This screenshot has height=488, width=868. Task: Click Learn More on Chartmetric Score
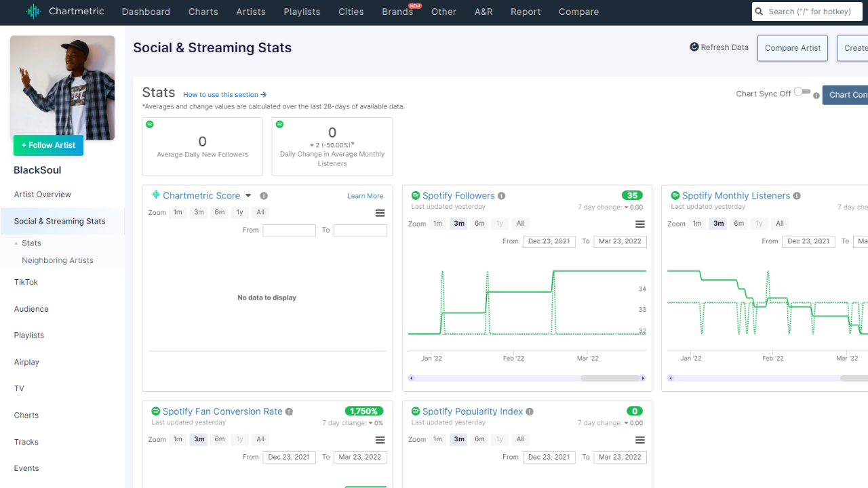(365, 196)
